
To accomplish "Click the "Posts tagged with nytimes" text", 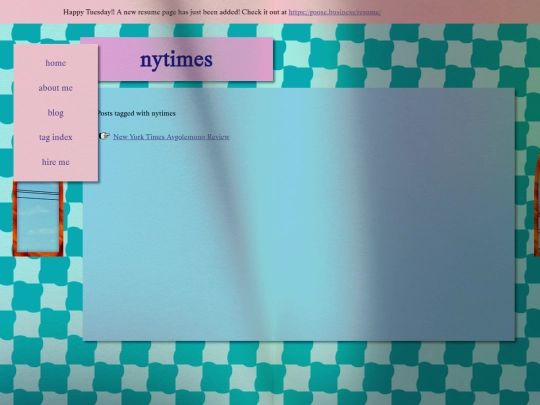I will tap(137, 113).
